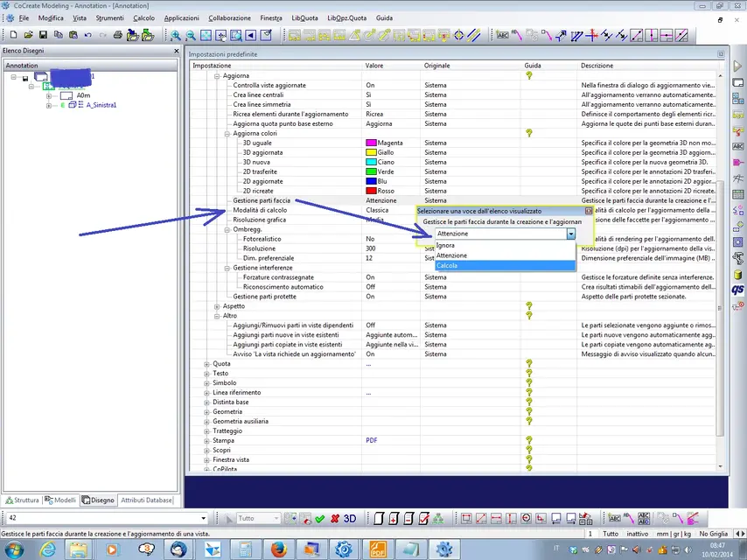747x560 pixels.
Task: Click the ABC text annotation icon in top toolbar
Action: pyautogui.click(x=502, y=35)
